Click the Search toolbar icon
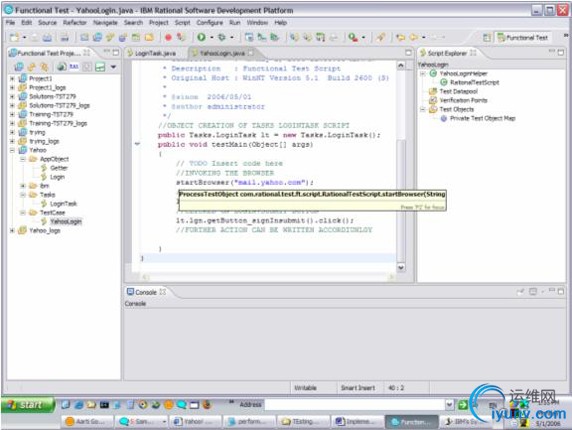Screen dimensions: 572x430 point(353,37)
